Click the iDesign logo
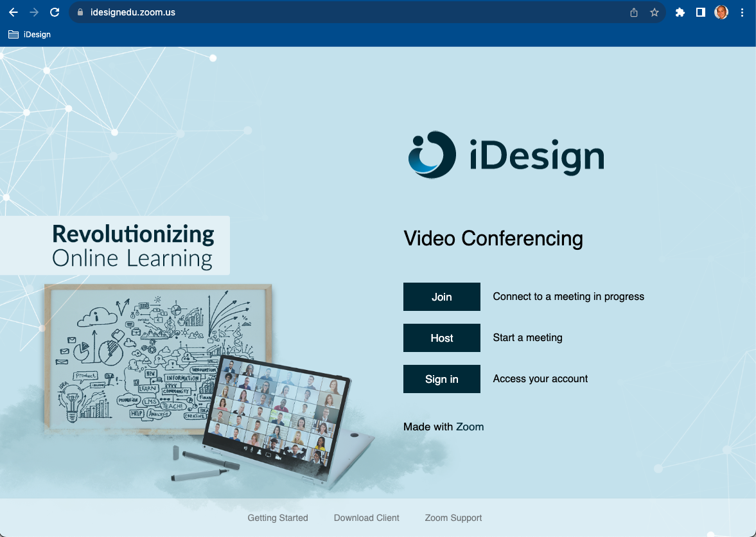The height and width of the screenshot is (537, 756). click(x=506, y=155)
